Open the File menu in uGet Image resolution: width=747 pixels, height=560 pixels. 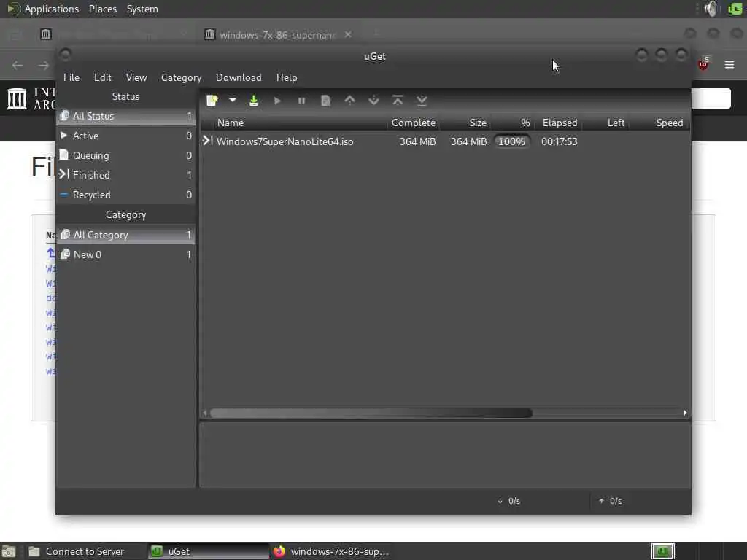[x=71, y=77]
